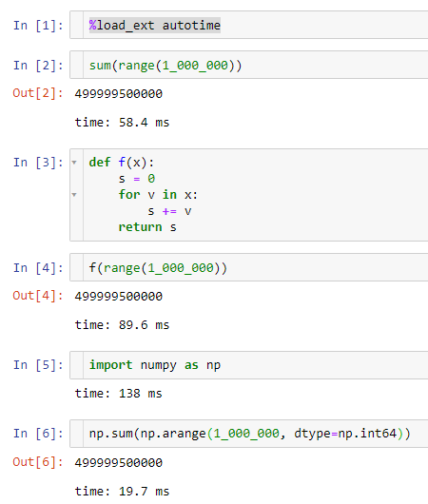The image size is (428, 504).
Task: Collapse the def f(x) code fold arrow
Action: pyautogui.click(x=74, y=163)
